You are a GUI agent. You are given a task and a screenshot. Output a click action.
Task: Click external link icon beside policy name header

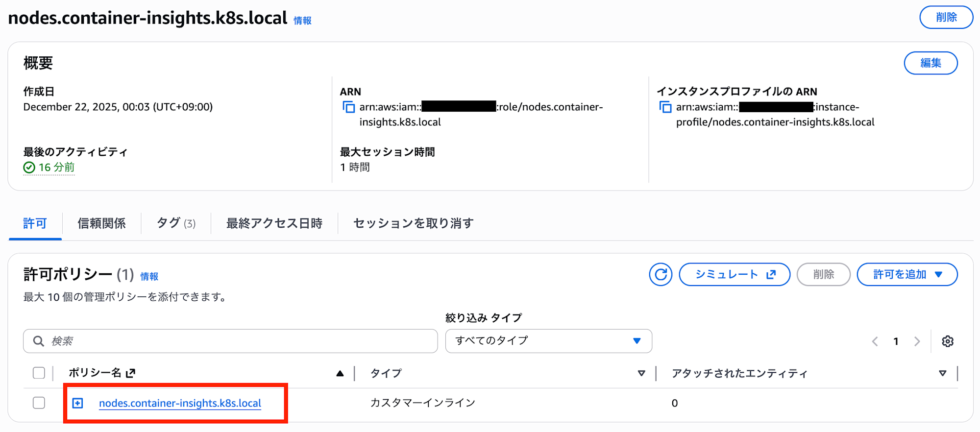click(x=130, y=374)
